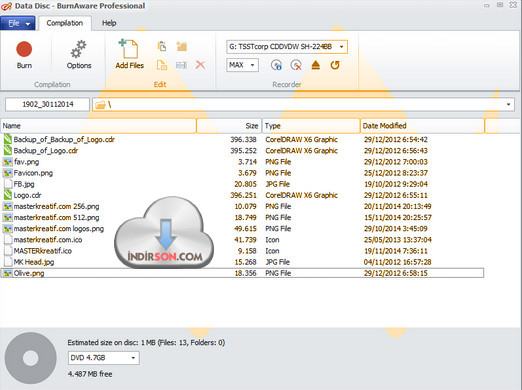Sort by the Date Modified column header
Screen dimensions: 522x390
click(x=422, y=126)
